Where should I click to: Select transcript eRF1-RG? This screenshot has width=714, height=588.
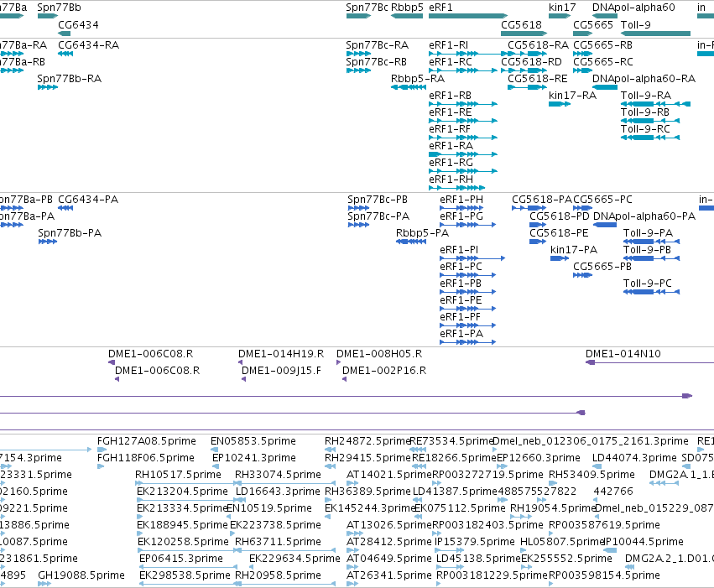[451, 163]
